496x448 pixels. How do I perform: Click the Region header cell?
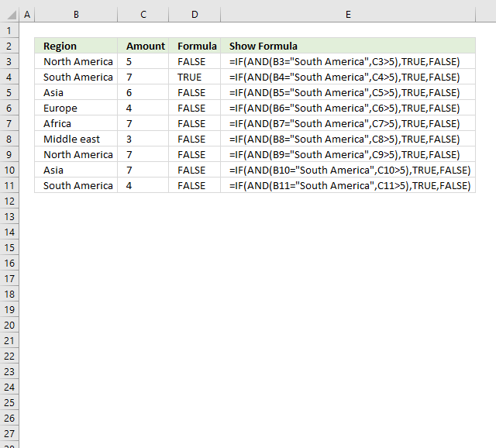coord(76,46)
